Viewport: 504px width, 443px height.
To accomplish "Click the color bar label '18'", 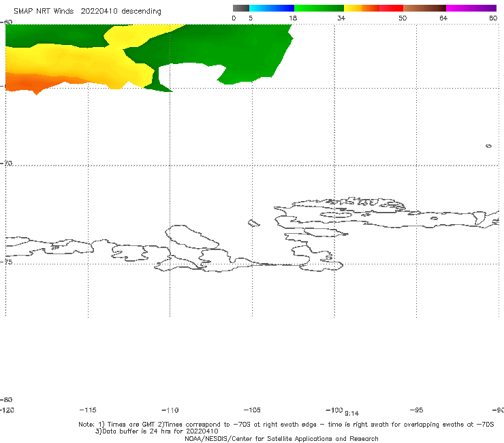I will [293, 18].
